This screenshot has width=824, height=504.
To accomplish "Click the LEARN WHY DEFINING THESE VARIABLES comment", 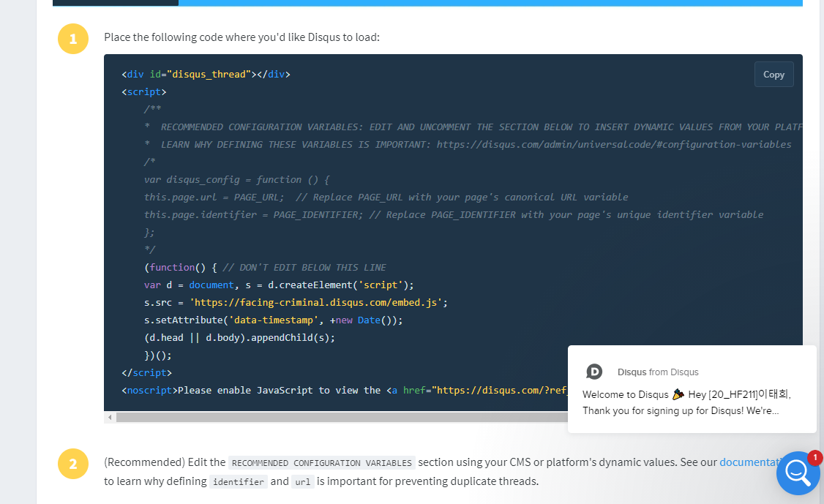I will coord(468,145).
